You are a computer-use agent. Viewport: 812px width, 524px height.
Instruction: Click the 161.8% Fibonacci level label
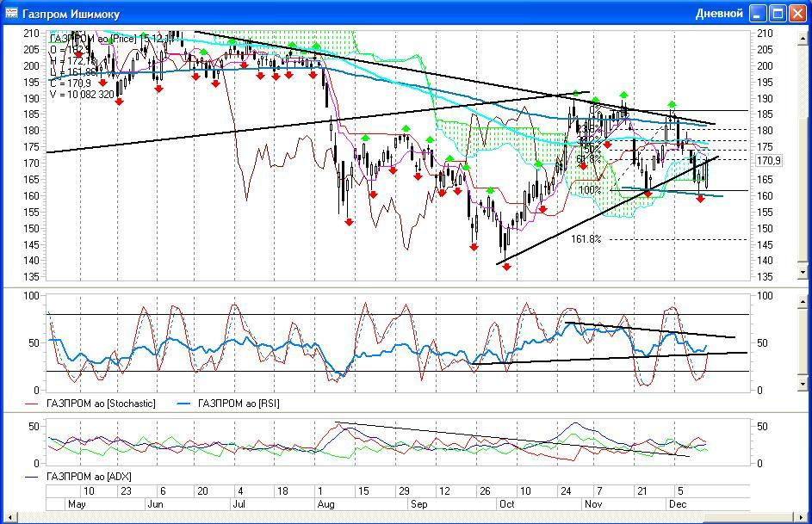coord(586,239)
